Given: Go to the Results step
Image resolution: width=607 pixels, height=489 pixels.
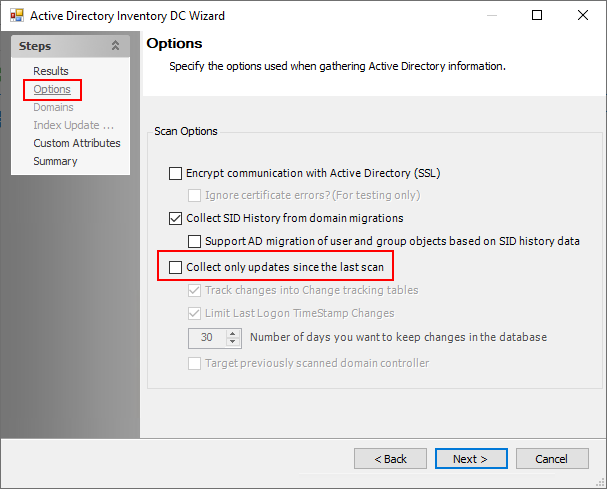Looking at the screenshot, I should 51,71.
